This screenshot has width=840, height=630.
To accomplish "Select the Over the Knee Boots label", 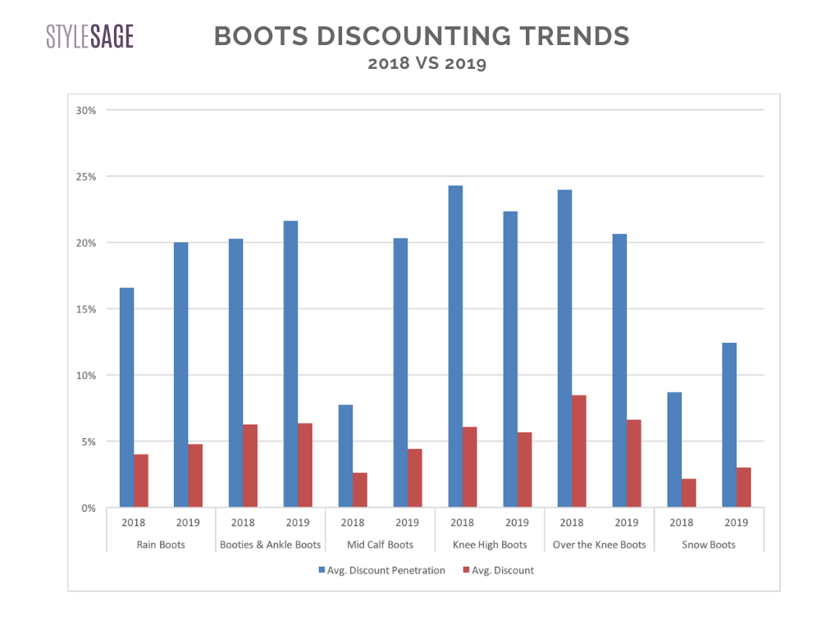I will coord(599,545).
